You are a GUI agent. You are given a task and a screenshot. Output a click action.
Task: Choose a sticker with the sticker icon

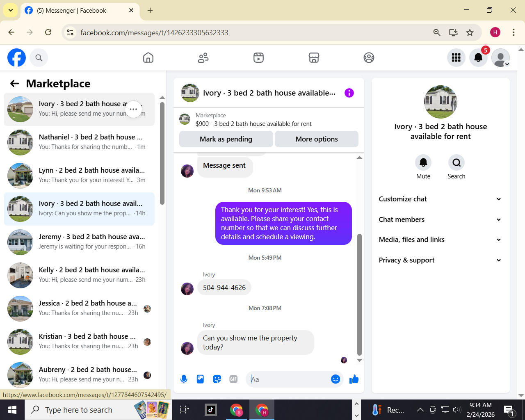click(x=217, y=379)
